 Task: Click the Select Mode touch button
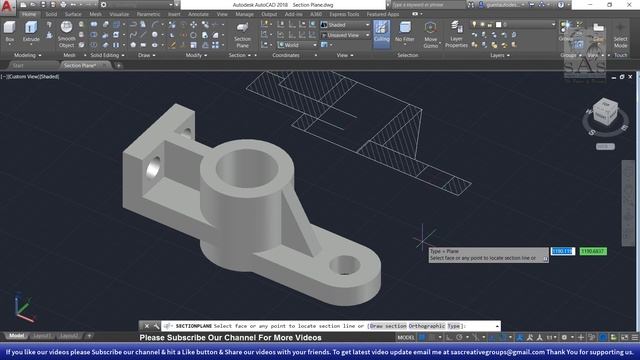(620, 35)
